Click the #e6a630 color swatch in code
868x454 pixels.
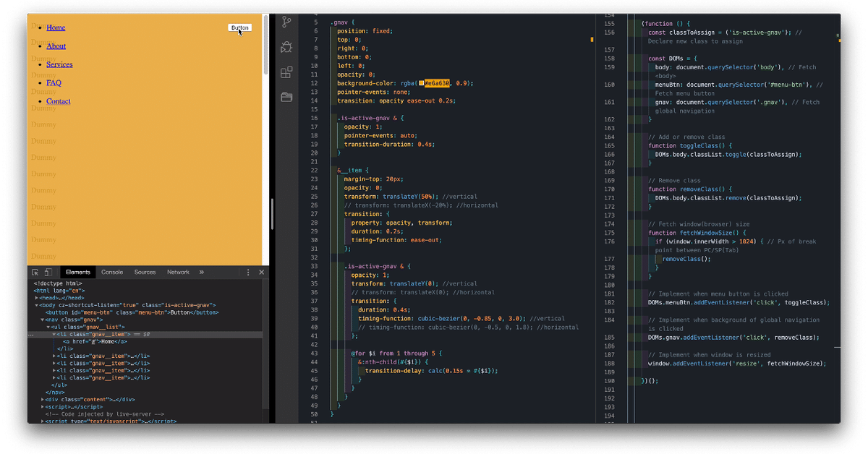click(421, 83)
